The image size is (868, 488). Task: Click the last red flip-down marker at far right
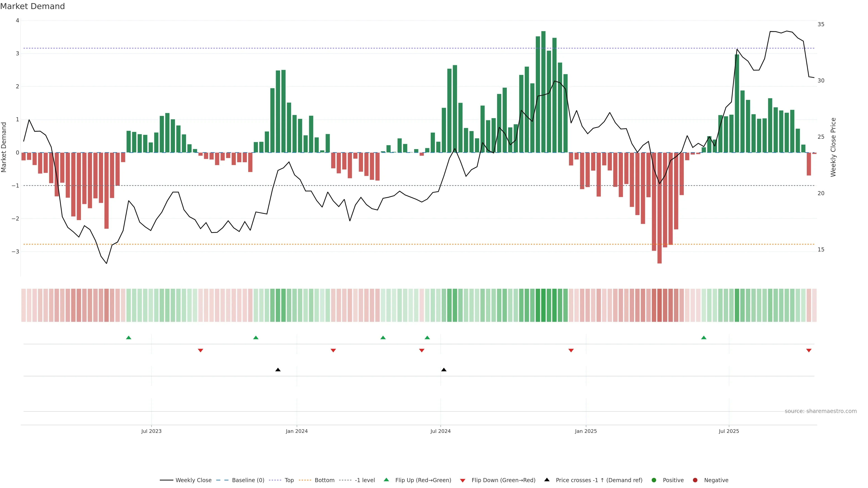pyautogui.click(x=809, y=351)
